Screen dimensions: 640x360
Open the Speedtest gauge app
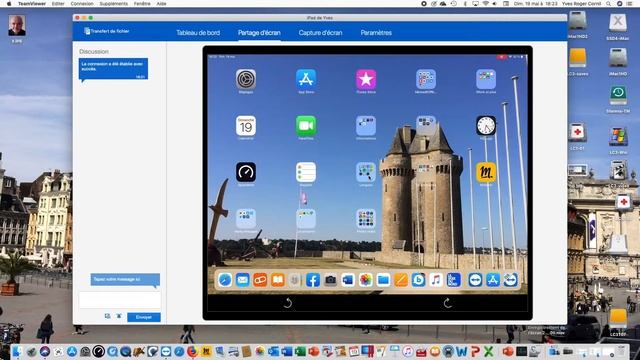(246, 172)
